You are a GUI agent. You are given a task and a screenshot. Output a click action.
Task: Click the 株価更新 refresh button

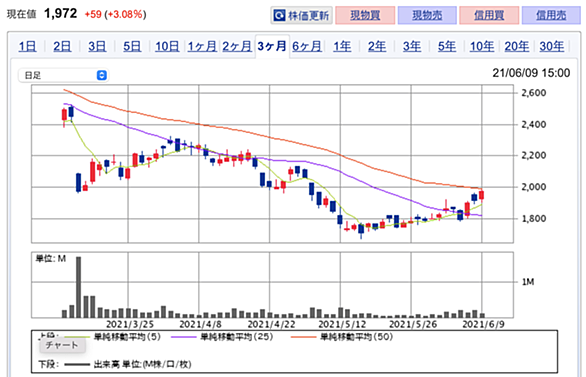coord(301,15)
